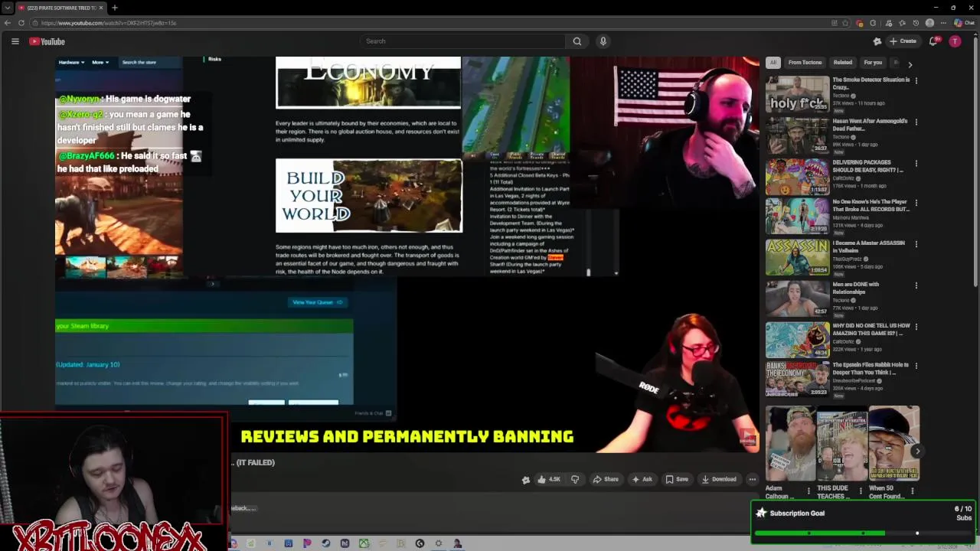Open the tab search dropdown arrow
980x551 pixels.
(x=7, y=8)
